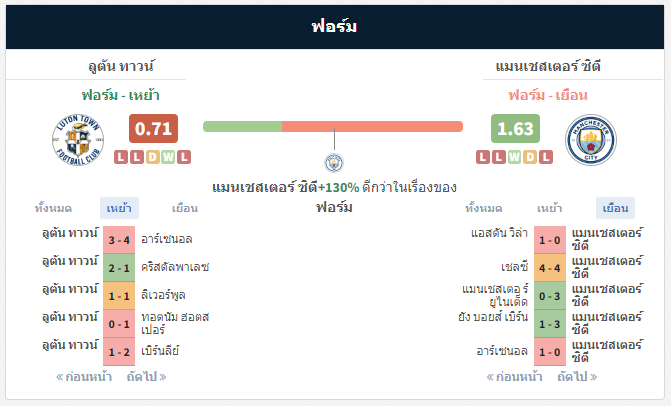This screenshot has width=671, height=406.
Task: Click Manchester City's green W form badge
Action: (514, 157)
